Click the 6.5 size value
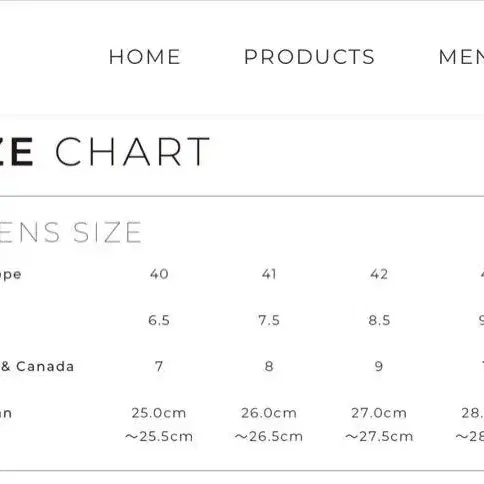Image resolution: width=484 pixels, height=484 pixels. pyautogui.click(x=159, y=320)
